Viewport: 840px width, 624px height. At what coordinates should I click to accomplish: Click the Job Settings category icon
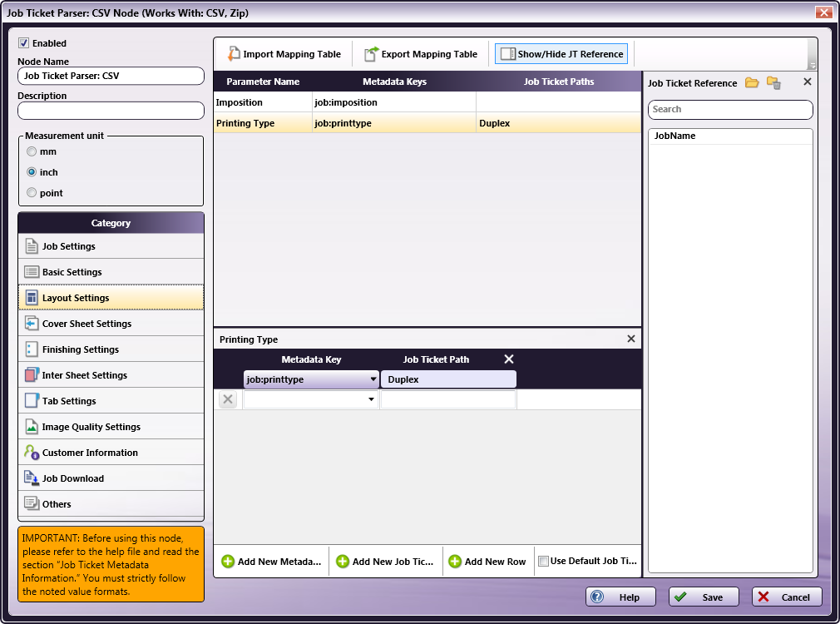pos(32,246)
